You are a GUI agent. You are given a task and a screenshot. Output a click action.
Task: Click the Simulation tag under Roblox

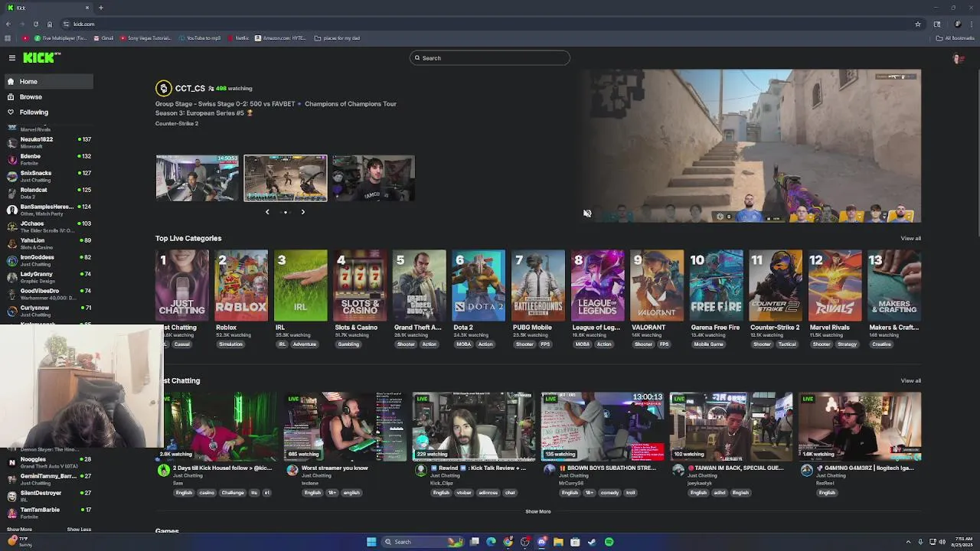tap(230, 344)
